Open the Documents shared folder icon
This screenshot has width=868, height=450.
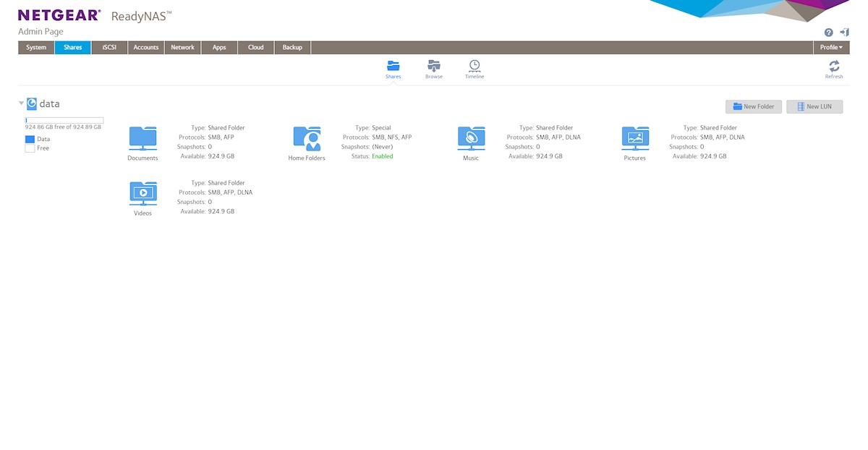(x=142, y=138)
